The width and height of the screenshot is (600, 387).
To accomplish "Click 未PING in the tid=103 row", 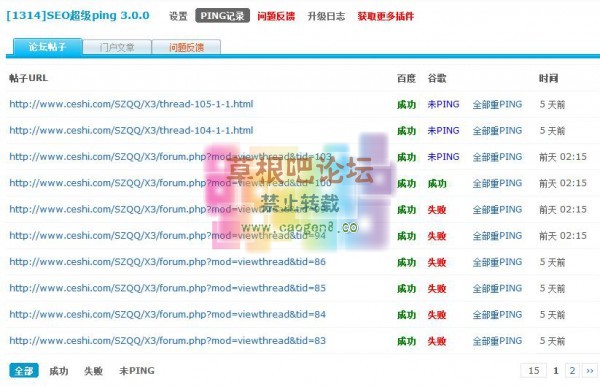I will pyautogui.click(x=443, y=157).
